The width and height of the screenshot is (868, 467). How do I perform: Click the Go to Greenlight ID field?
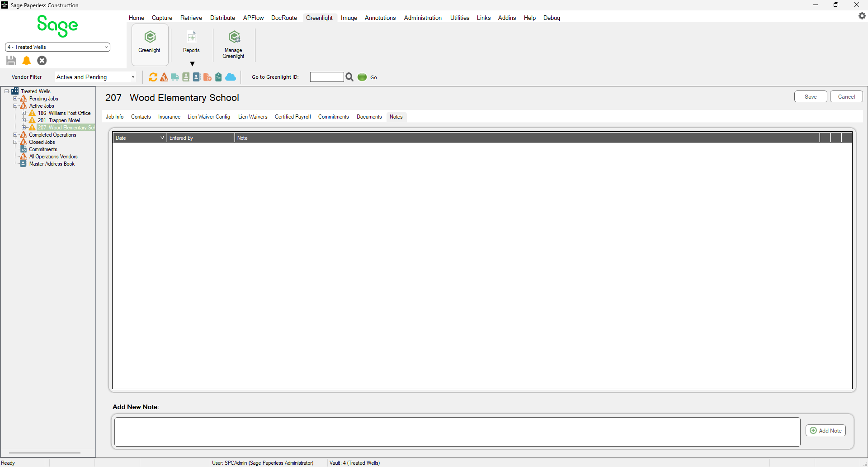[327, 77]
